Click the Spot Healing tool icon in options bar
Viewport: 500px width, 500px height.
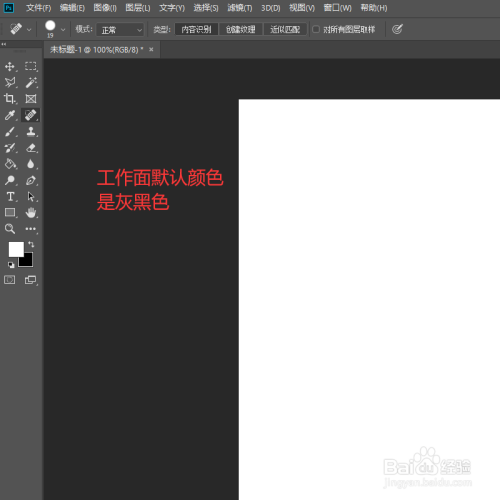click(16, 29)
